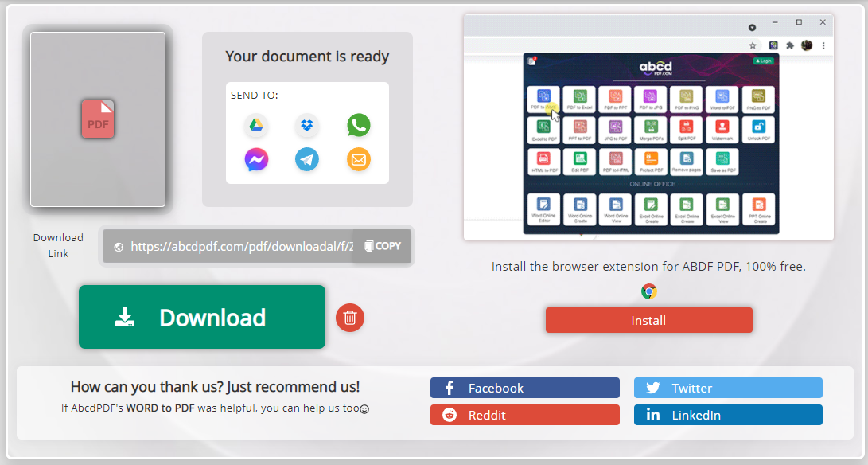The height and width of the screenshot is (465, 868).
Task: Copy the download link with the COPY button
Action: (383, 246)
